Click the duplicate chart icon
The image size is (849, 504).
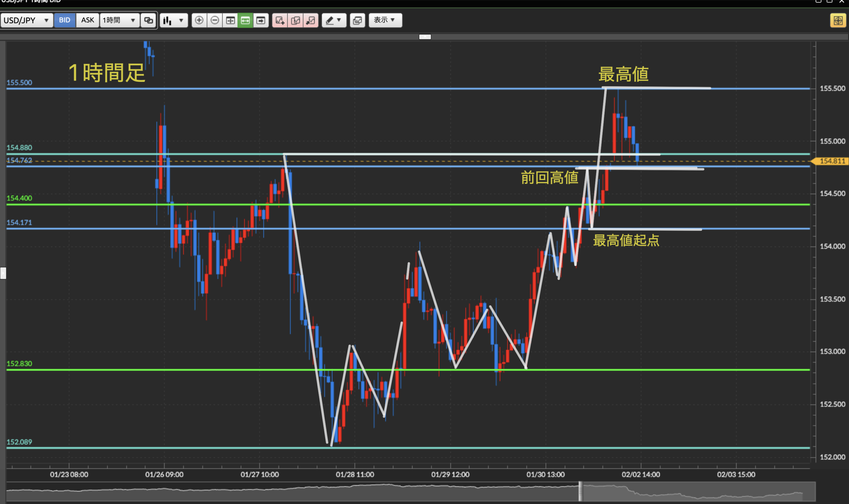295,20
